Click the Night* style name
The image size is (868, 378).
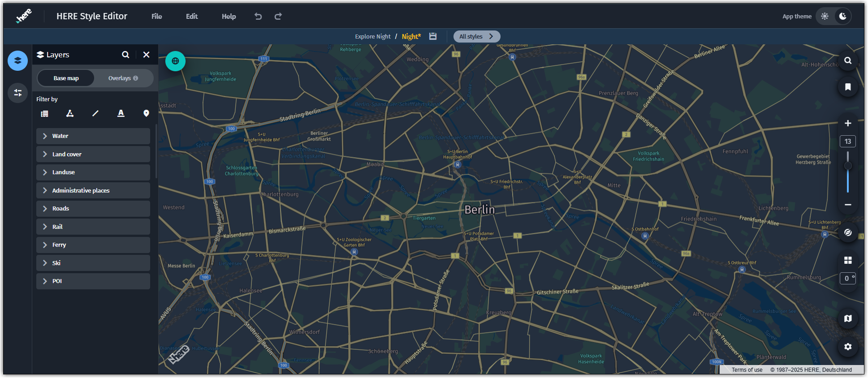[x=411, y=36]
